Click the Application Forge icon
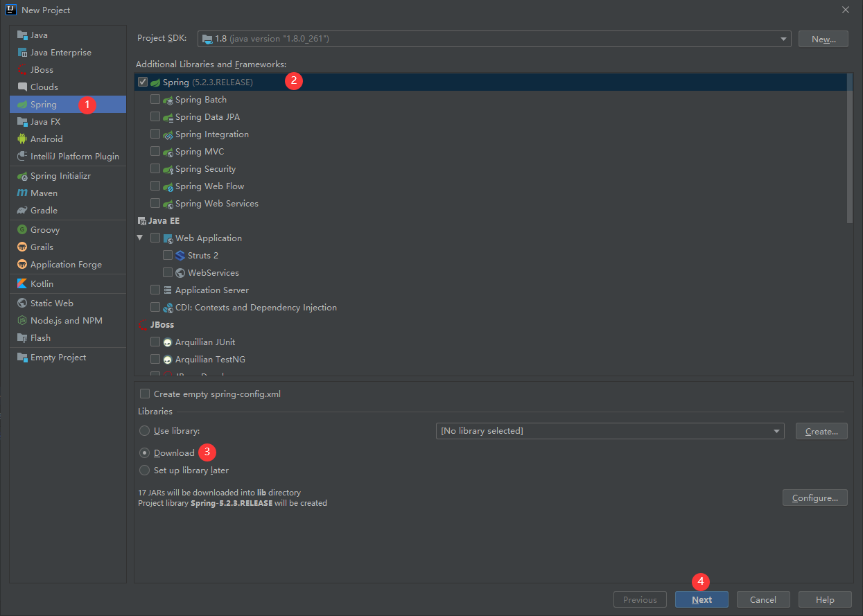 point(22,264)
